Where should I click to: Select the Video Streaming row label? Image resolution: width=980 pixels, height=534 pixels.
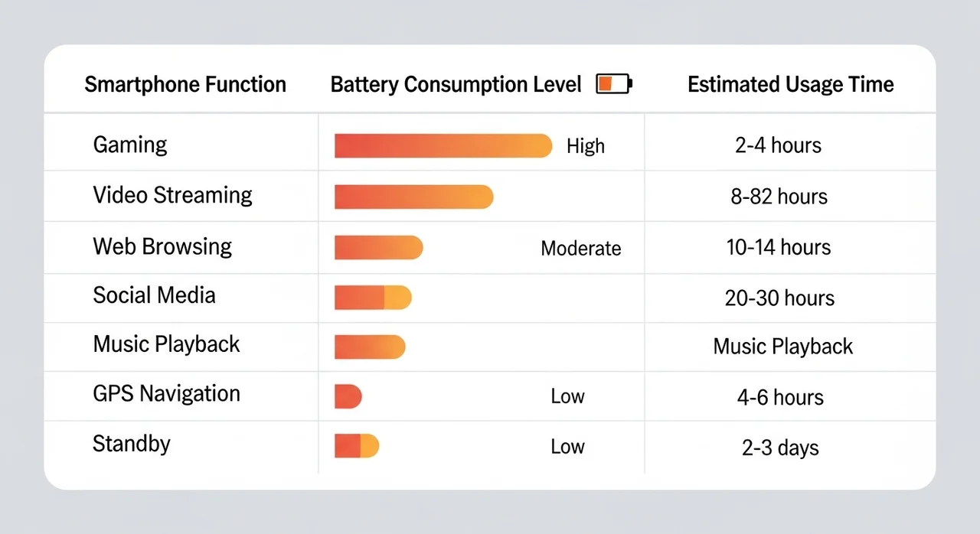click(x=172, y=195)
